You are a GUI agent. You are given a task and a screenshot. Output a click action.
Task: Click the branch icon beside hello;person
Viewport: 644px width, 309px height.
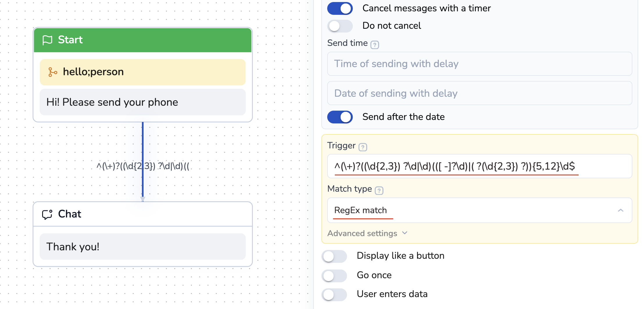pyautogui.click(x=52, y=72)
